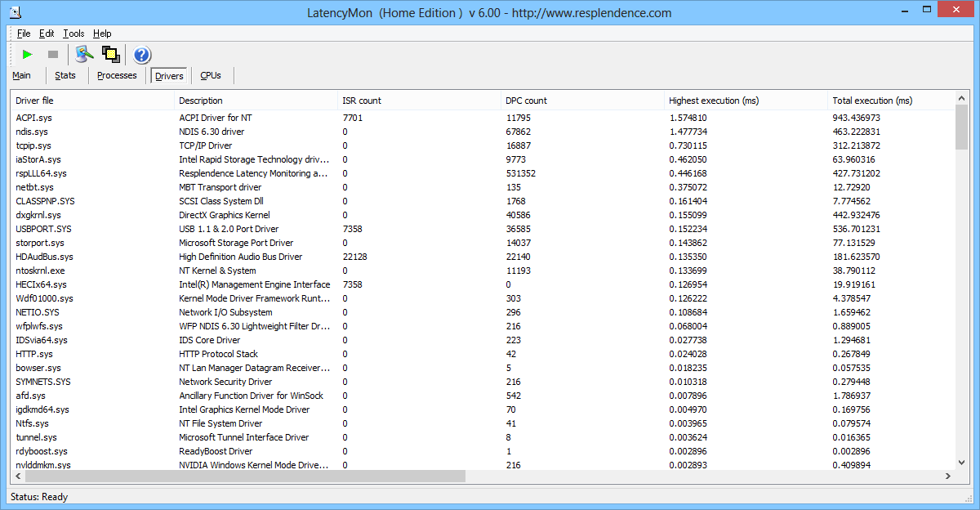Open the Help menu
The image size is (980, 510).
[102, 34]
